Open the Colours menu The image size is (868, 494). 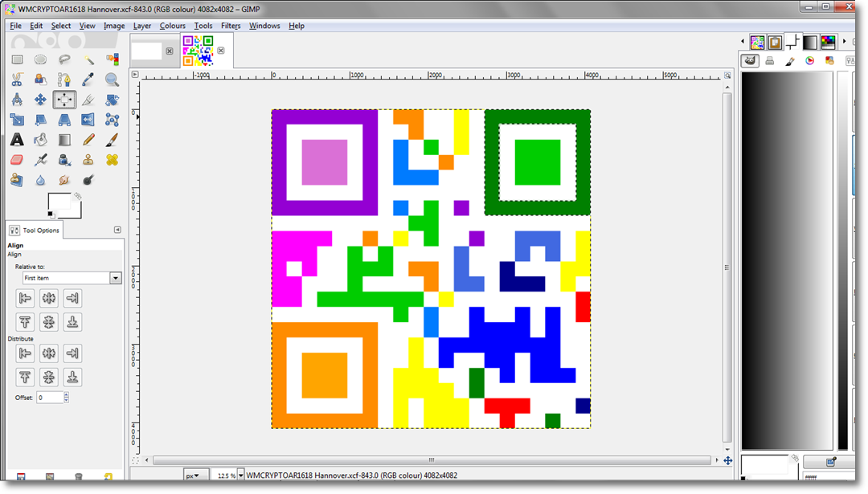click(x=172, y=26)
